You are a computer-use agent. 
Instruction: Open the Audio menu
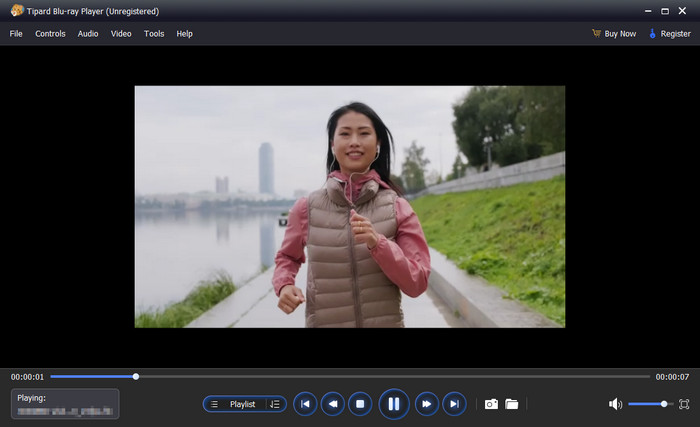[88, 34]
